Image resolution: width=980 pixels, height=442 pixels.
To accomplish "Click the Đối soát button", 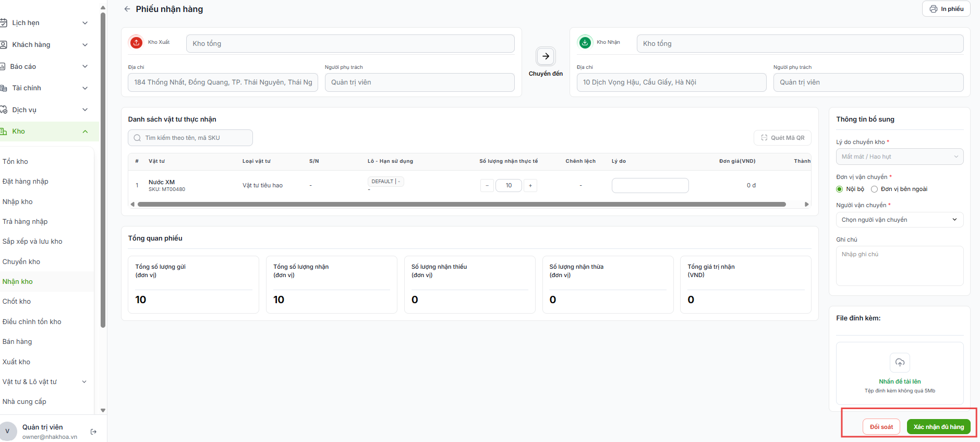I will [x=881, y=427].
